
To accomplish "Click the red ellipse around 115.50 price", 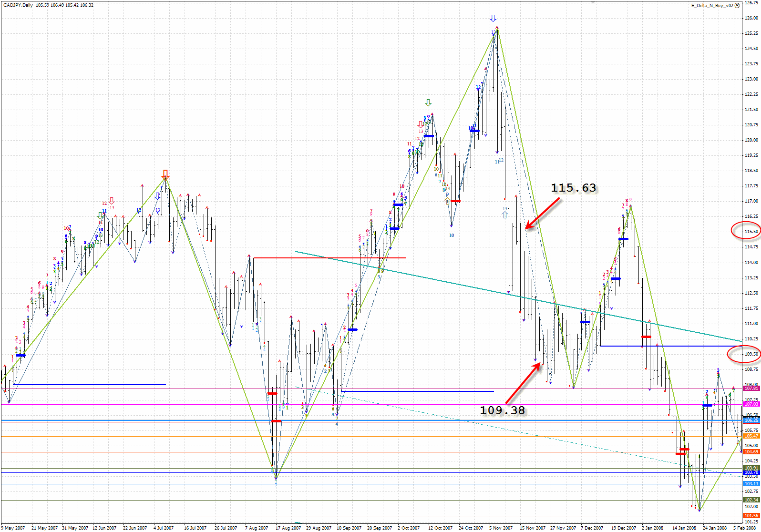I will pyautogui.click(x=745, y=231).
